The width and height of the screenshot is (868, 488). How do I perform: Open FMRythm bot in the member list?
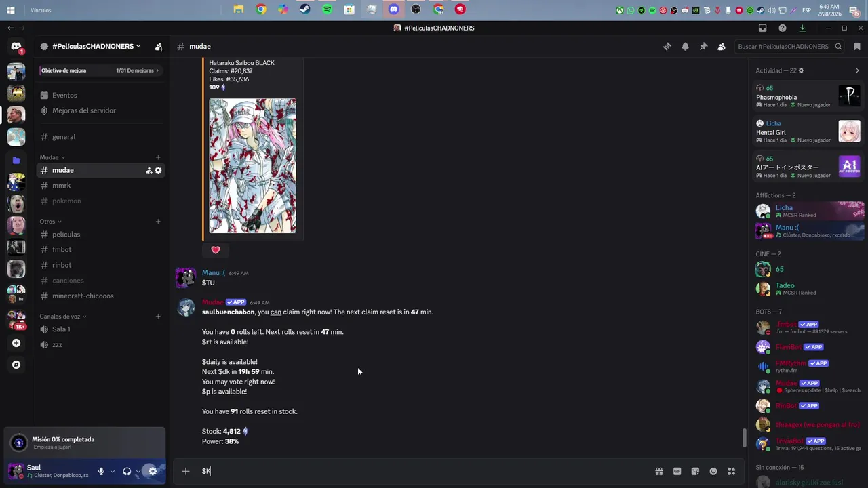point(808,367)
